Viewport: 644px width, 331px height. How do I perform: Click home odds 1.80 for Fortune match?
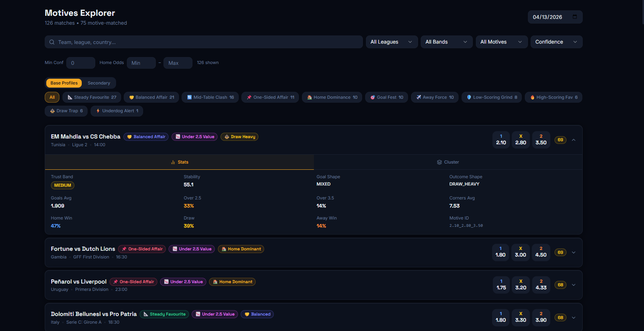coord(500,252)
